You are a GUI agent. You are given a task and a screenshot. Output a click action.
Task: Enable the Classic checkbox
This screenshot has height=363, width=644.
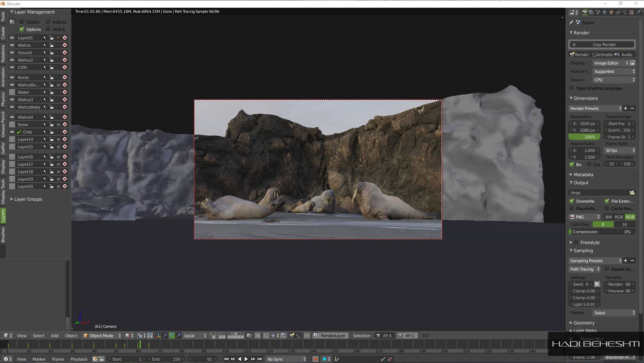(22, 22)
